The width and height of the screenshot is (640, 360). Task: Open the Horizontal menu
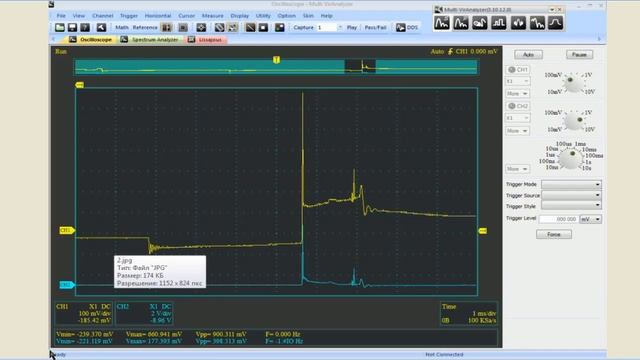(x=158, y=16)
